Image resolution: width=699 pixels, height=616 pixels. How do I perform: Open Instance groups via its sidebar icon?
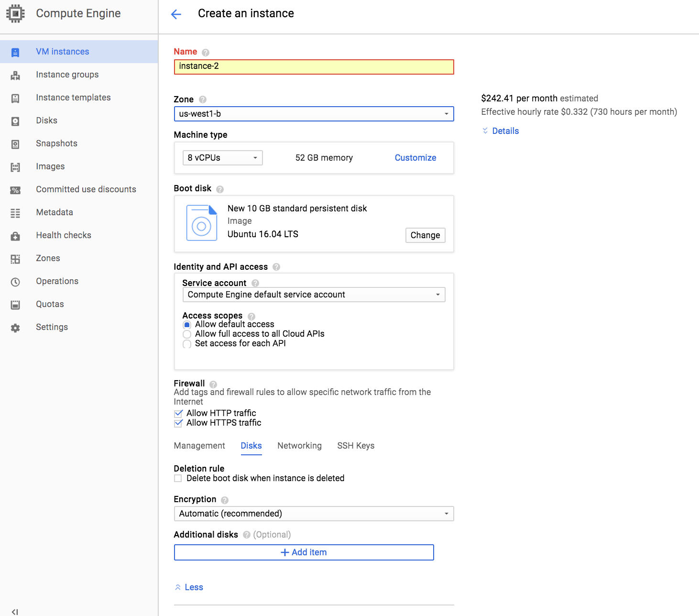coord(15,75)
